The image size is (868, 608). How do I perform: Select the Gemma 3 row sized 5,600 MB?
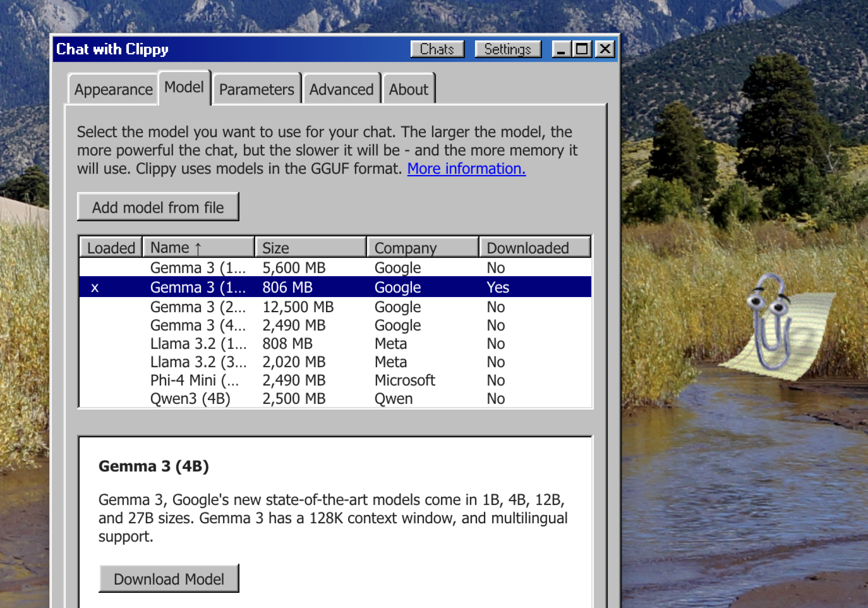(335, 268)
